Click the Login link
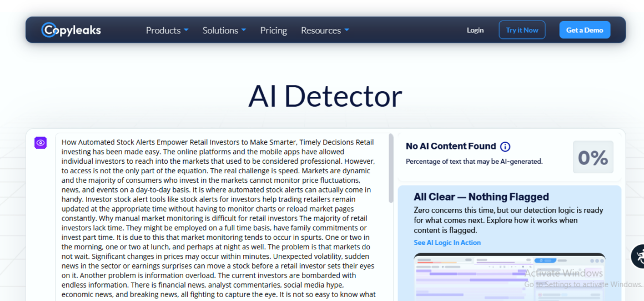The width and height of the screenshot is (644, 301). (475, 30)
